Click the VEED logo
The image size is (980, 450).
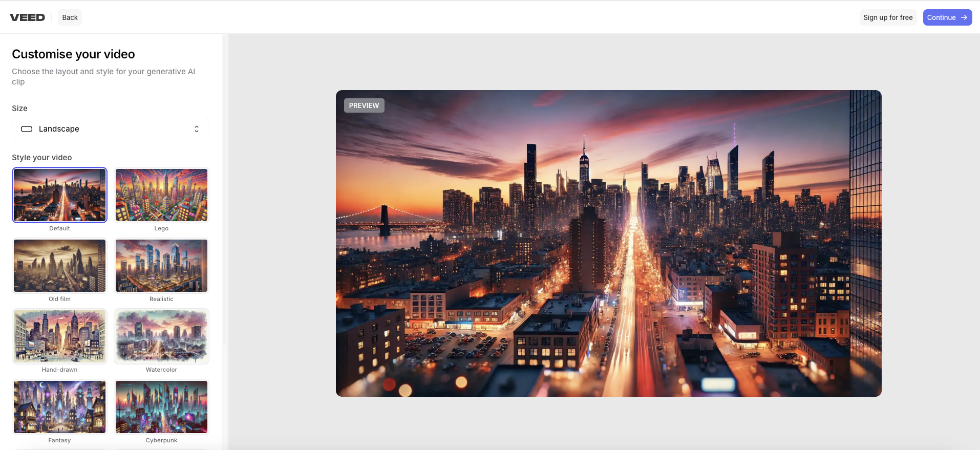(28, 17)
